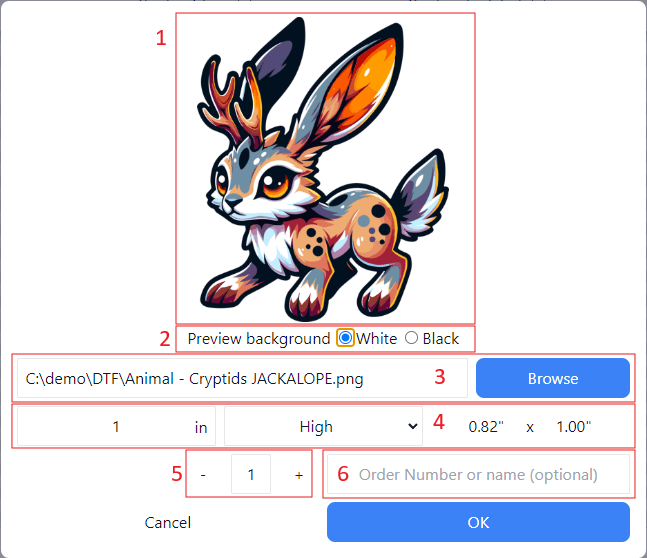Click the "x" separator between dimensions
647x558 pixels.
point(530,427)
